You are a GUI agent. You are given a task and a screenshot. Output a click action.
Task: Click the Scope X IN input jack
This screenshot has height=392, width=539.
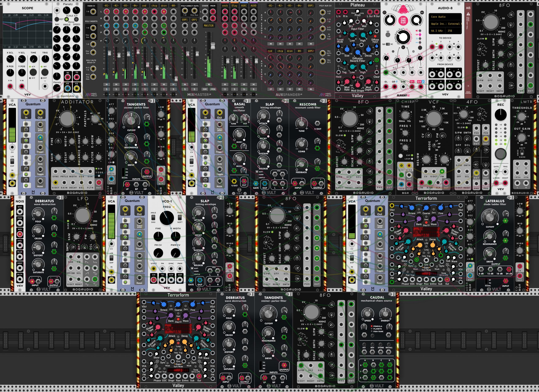click(10, 86)
